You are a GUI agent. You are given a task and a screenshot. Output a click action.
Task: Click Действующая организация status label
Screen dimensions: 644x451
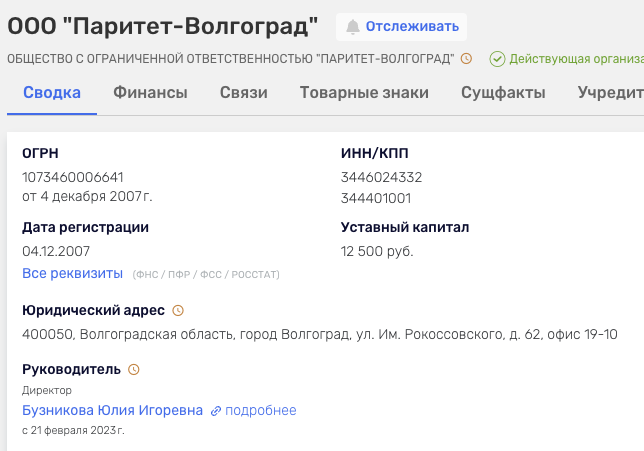[575, 59]
